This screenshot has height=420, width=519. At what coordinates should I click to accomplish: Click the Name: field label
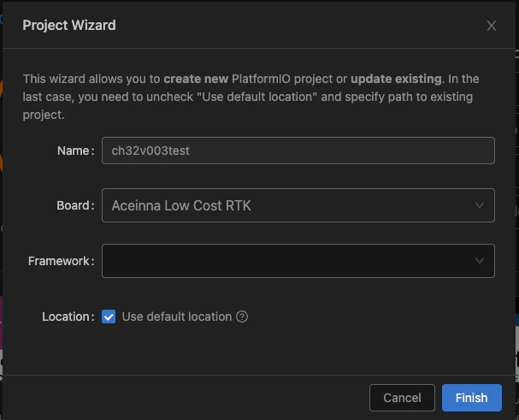(x=76, y=151)
